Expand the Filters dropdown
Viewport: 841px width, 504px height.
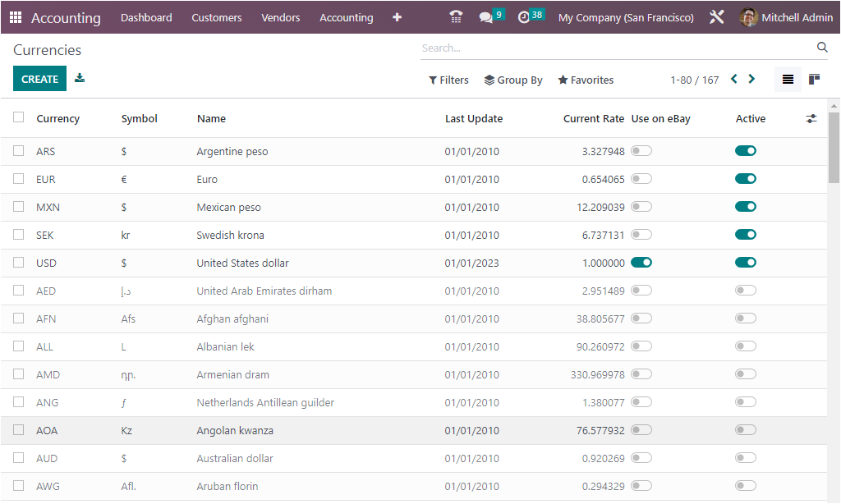pyautogui.click(x=448, y=80)
